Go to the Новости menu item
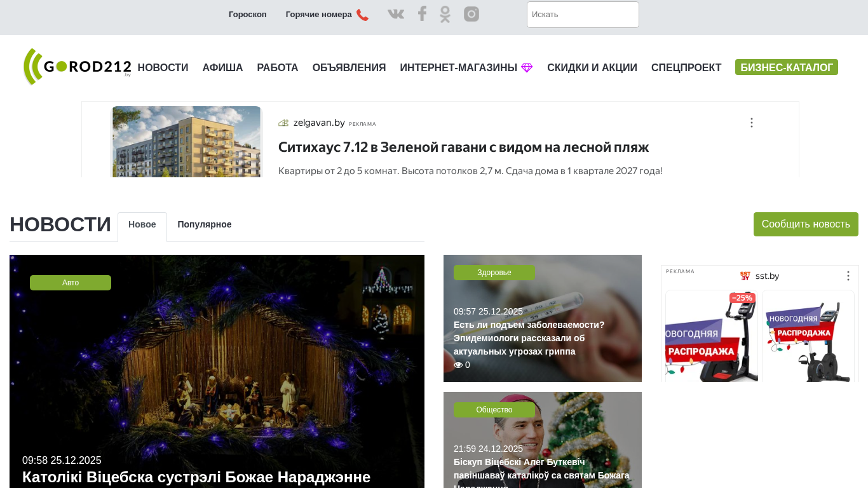The width and height of the screenshot is (868, 488). pos(163,68)
